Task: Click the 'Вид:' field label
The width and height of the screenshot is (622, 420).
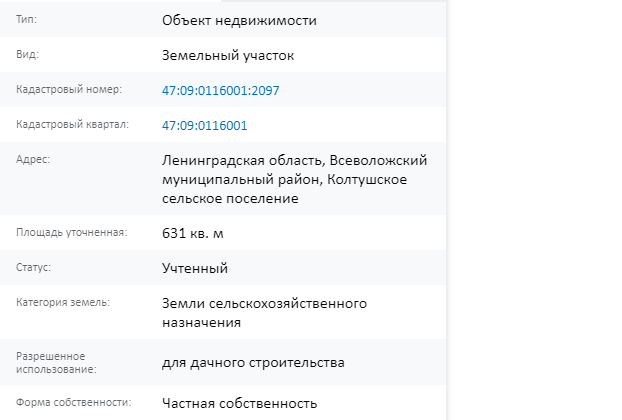Action: click(27, 54)
